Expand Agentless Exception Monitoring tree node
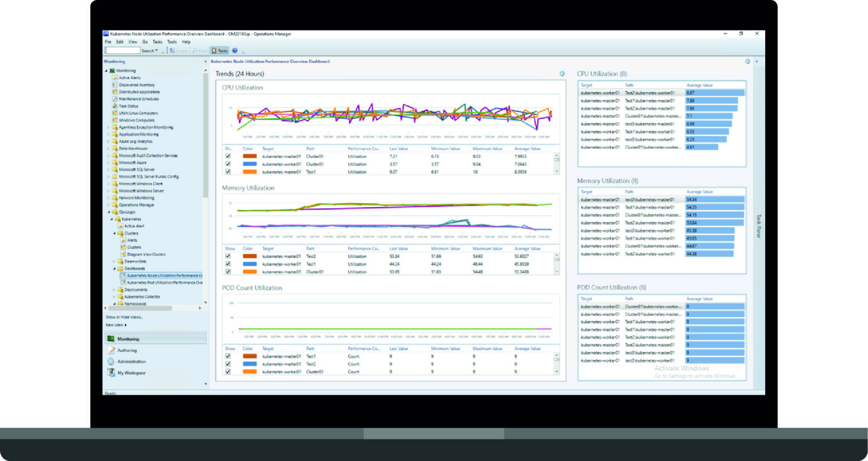The image size is (868, 461). click(108, 127)
